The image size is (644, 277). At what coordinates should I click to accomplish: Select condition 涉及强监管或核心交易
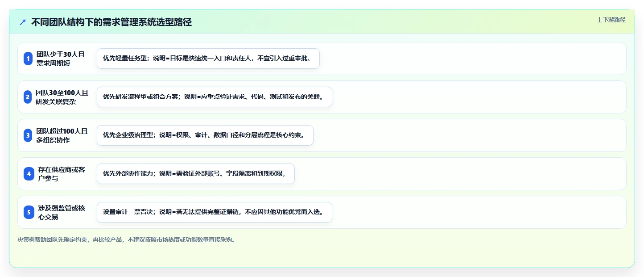62,212
